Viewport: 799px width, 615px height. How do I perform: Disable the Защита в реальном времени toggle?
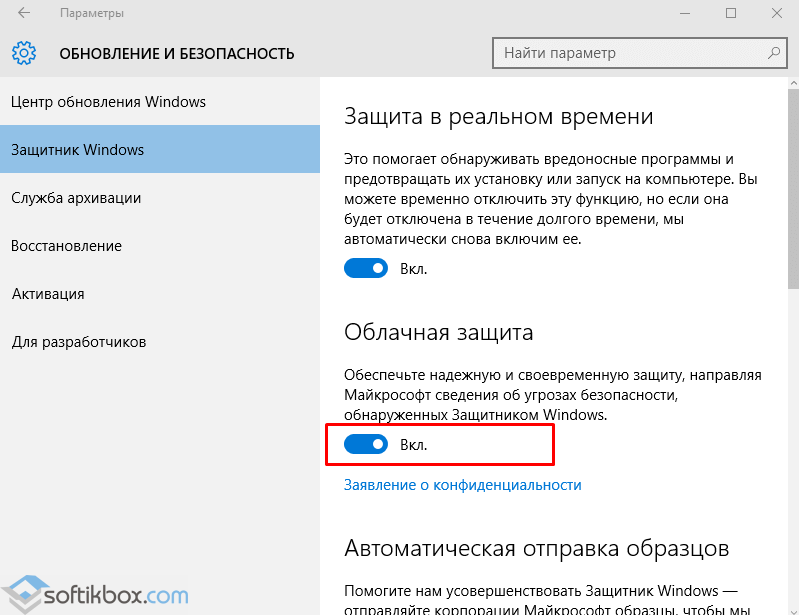(x=366, y=268)
